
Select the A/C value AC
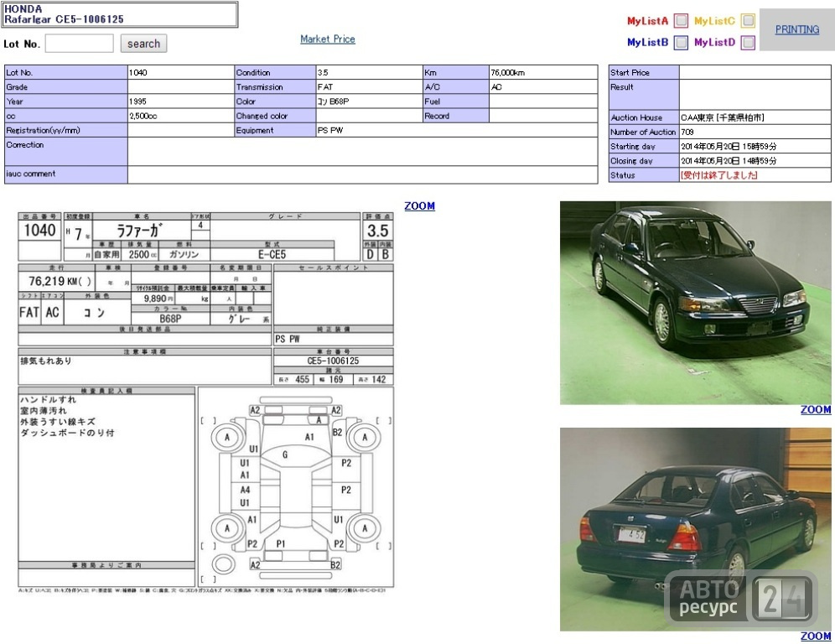click(496, 87)
